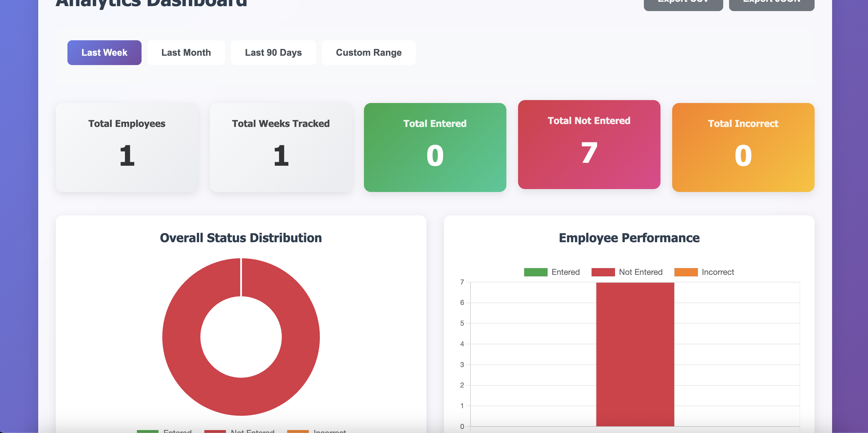Click the red Total Not Entered card
The width and height of the screenshot is (868, 433).
589,144
